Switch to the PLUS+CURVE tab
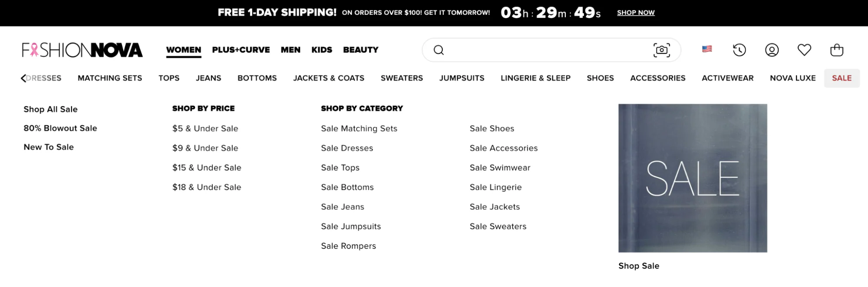Screen dimensions: 868x287 point(240,49)
